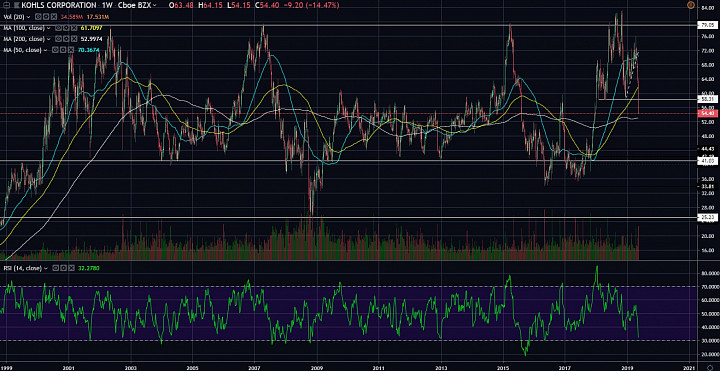Click the yellow MA 100 value 61.7097

(x=91, y=28)
